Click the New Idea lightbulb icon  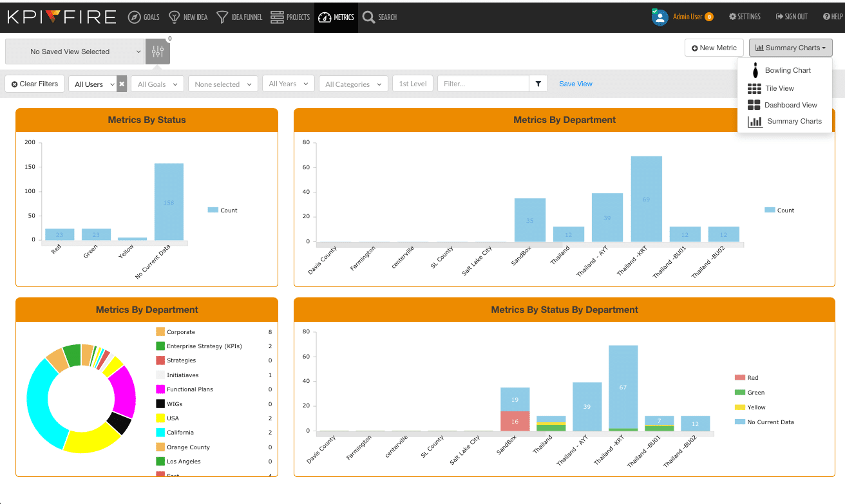(174, 17)
